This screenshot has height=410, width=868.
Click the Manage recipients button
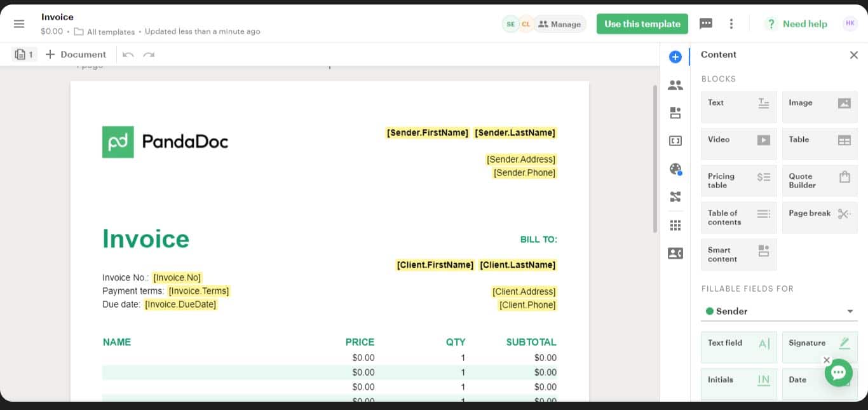[x=559, y=24]
